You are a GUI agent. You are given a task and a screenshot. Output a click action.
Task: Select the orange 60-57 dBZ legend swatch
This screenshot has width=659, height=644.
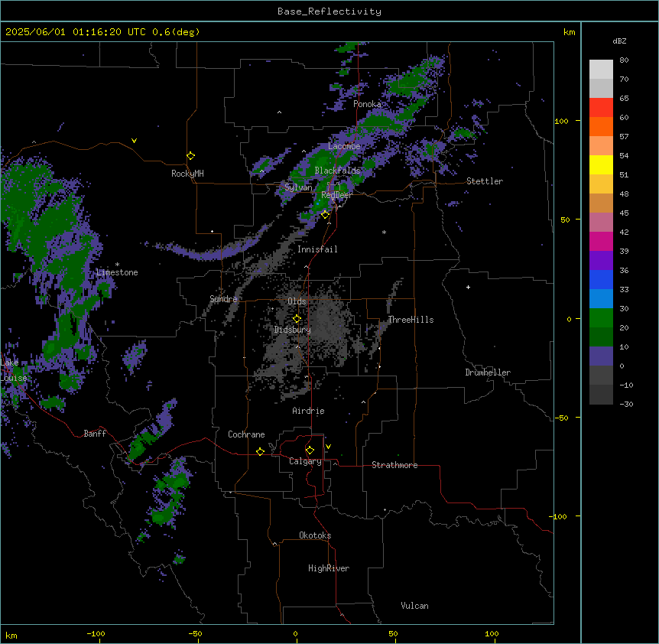[x=601, y=126]
